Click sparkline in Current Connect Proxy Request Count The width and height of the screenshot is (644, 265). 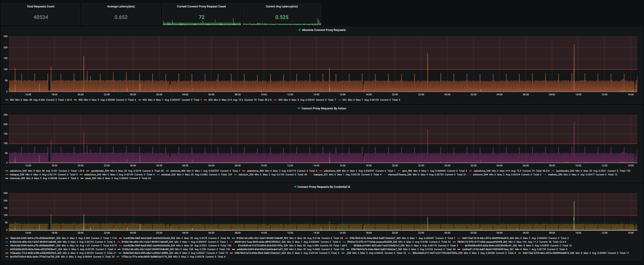(x=201, y=23)
